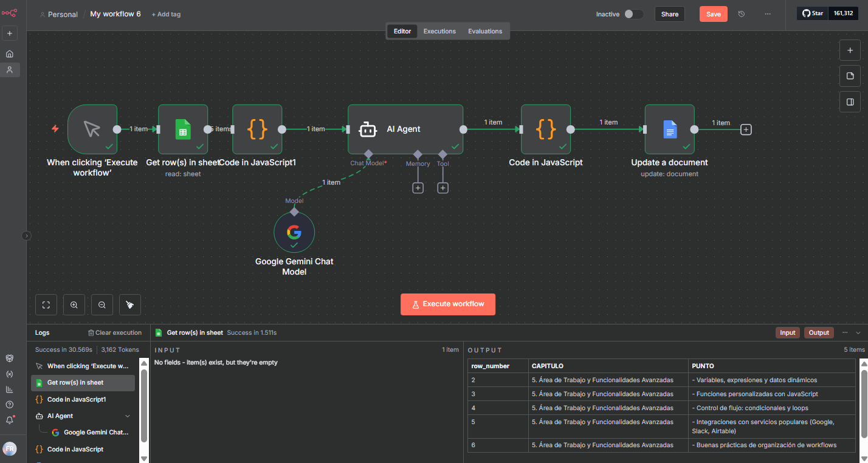The height and width of the screenshot is (463, 868).
Task: Click the Get row(s) in sheet node
Action: 183,129
